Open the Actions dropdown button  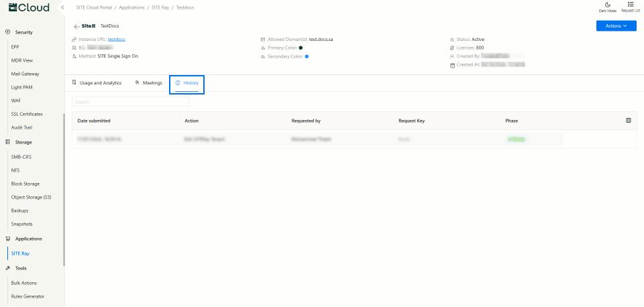[x=616, y=26]
